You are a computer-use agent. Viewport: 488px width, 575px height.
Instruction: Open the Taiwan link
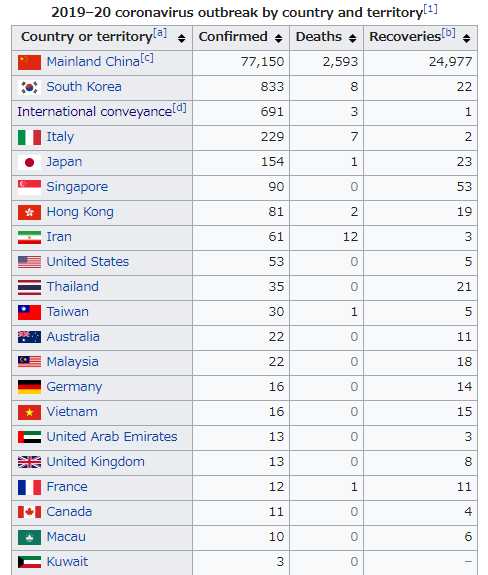tap(67, 312)
